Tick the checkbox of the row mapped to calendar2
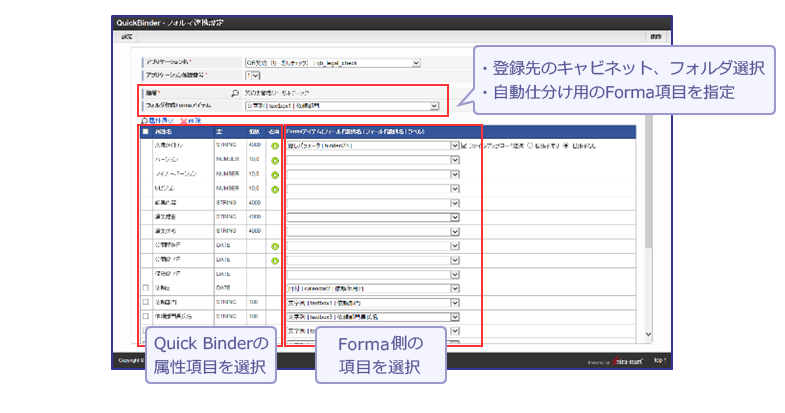The width and height of the screenshot is (785, 413). click(x=146, y=288)
